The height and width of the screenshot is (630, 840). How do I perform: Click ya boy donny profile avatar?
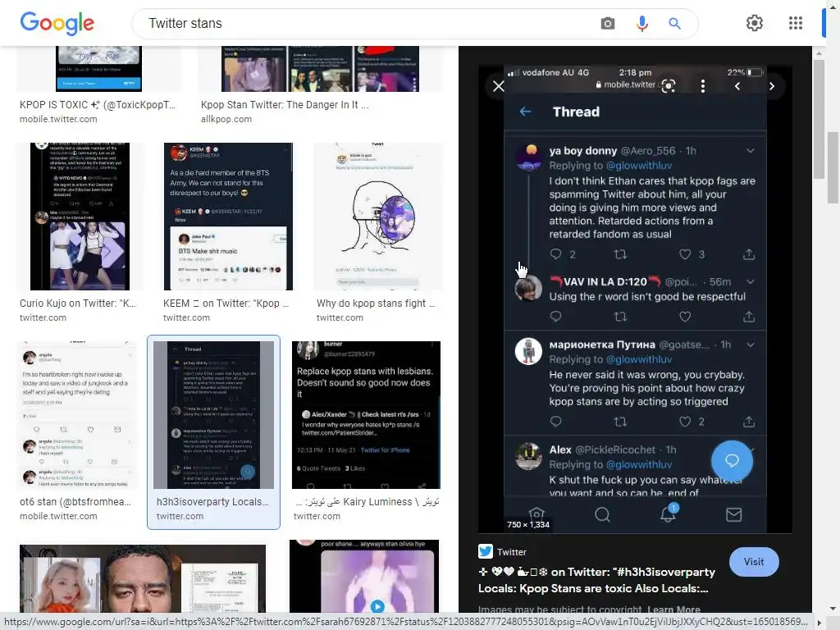[528, 157]
